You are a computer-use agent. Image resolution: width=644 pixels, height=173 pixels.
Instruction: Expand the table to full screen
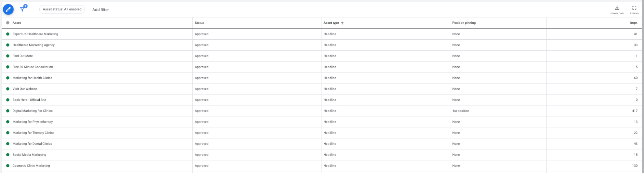coord(634,10)
